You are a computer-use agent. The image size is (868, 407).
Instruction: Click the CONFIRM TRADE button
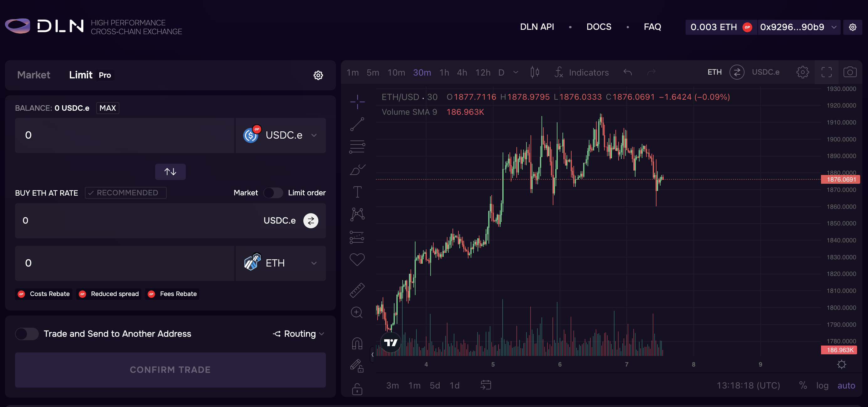click(x=170, y=370)
